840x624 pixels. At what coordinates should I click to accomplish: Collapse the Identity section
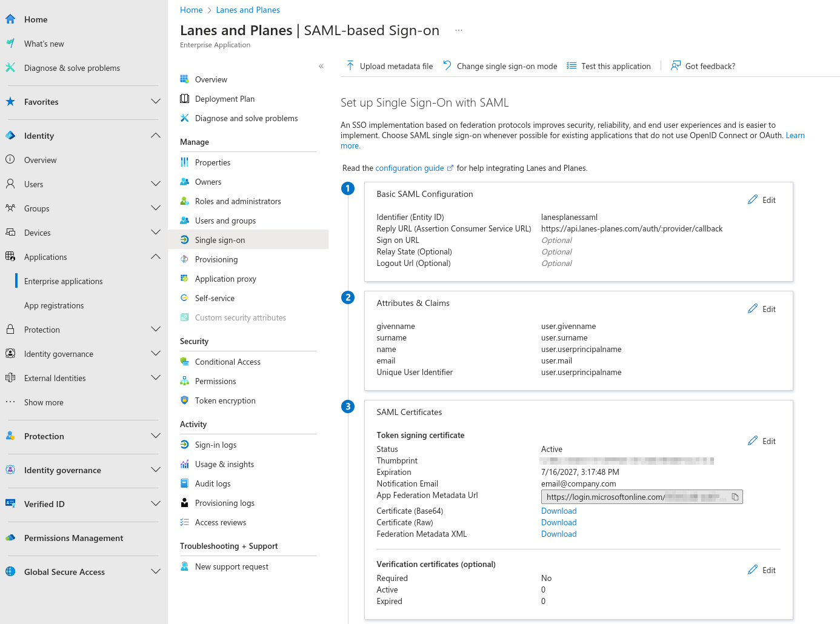tap(156, 136)
